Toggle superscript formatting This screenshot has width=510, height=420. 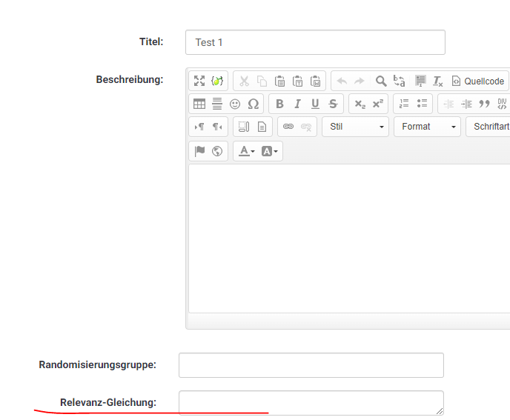(x=377, y=104)
